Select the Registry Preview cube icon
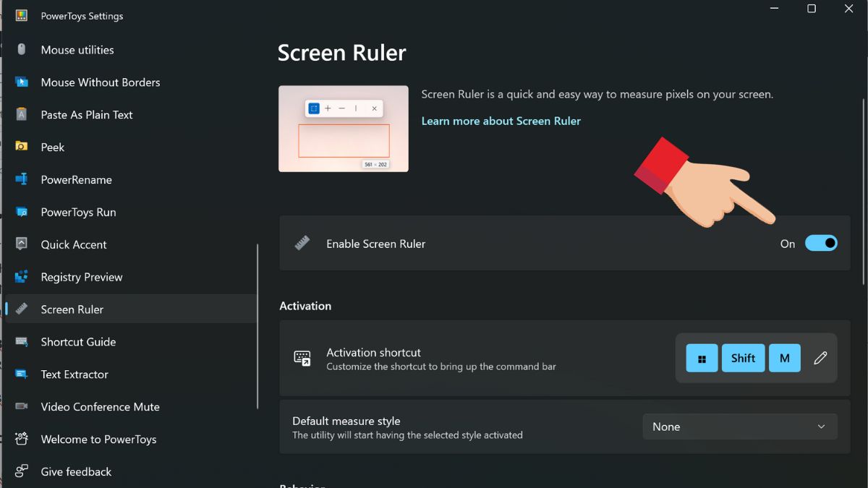Viewport: 868px width, 488px height. point(22,277)
